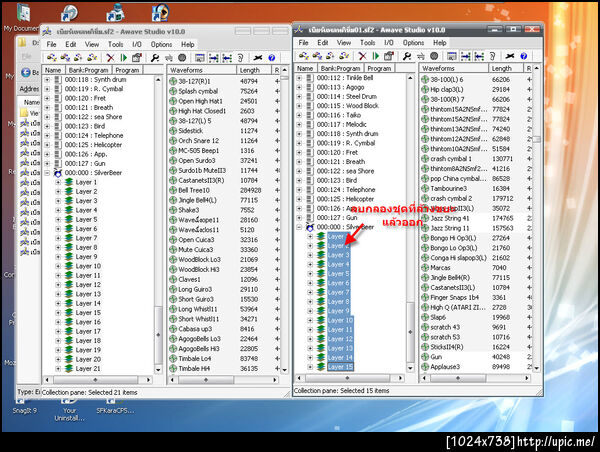600x452 pixels.
Task: Click the airplane icon in left Awave window toolbar
Action: (x=258, y=58)
